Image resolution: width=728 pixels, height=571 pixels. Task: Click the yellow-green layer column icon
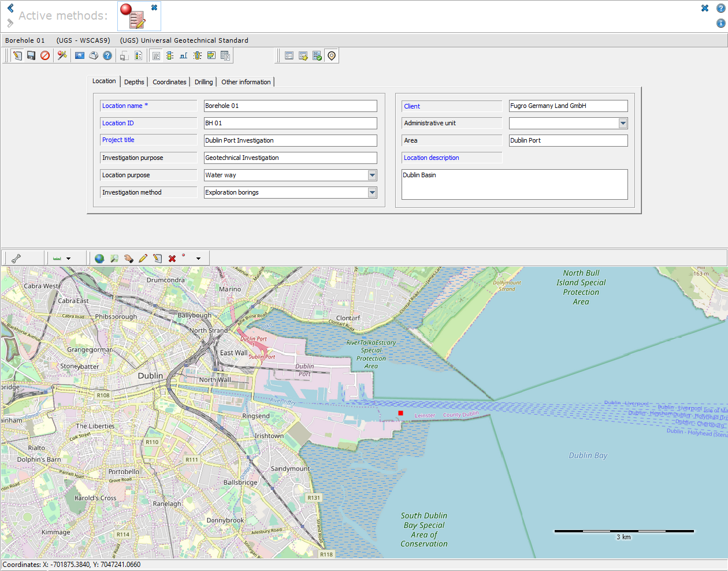pyautogui.click(x=170, y=55)
